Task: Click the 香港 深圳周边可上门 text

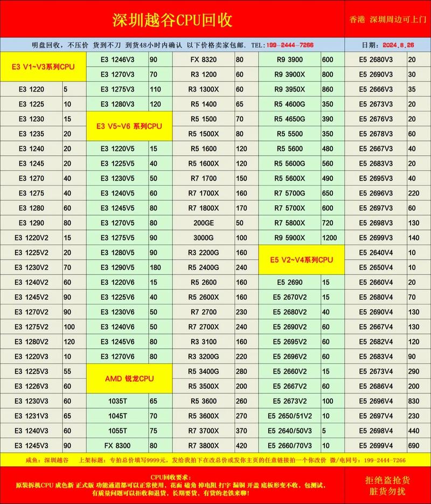Action: click(388, 19)
